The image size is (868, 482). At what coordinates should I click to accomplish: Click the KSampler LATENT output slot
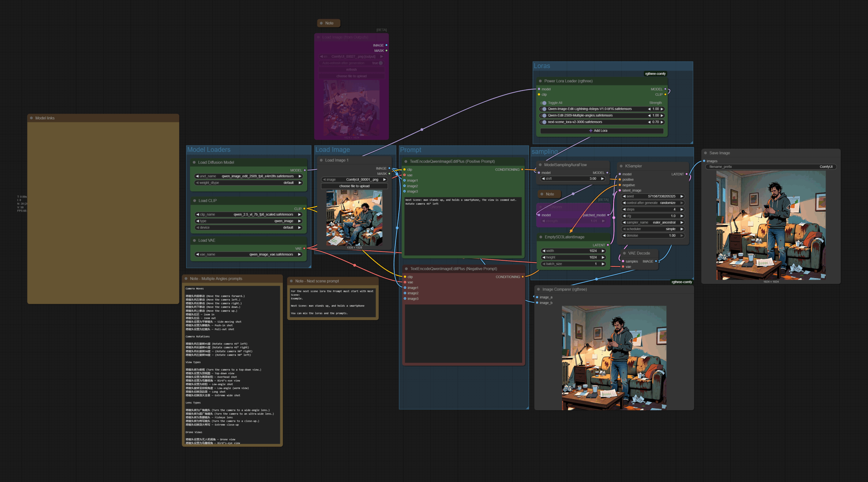pos(687,174)
